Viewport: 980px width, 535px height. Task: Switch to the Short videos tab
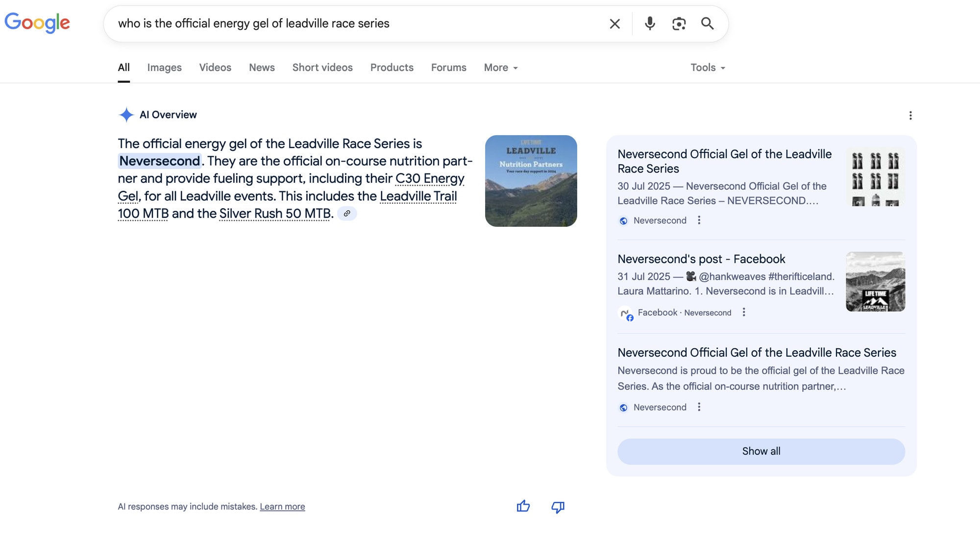pos(322,68)
